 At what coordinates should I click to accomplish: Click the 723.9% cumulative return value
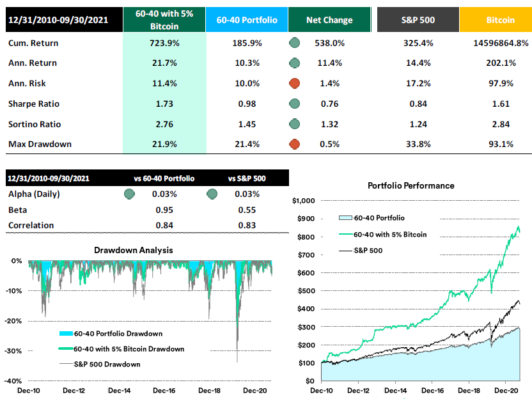164,43
